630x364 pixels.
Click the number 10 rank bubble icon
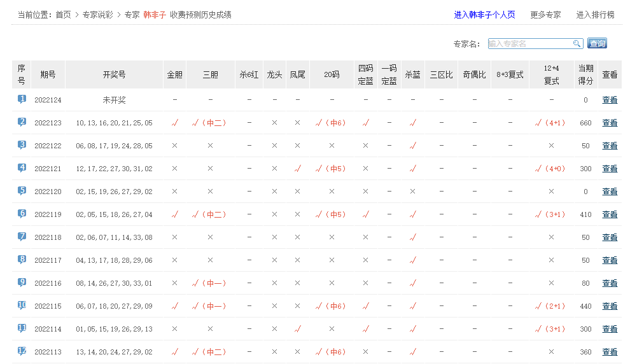coord(22,305)
